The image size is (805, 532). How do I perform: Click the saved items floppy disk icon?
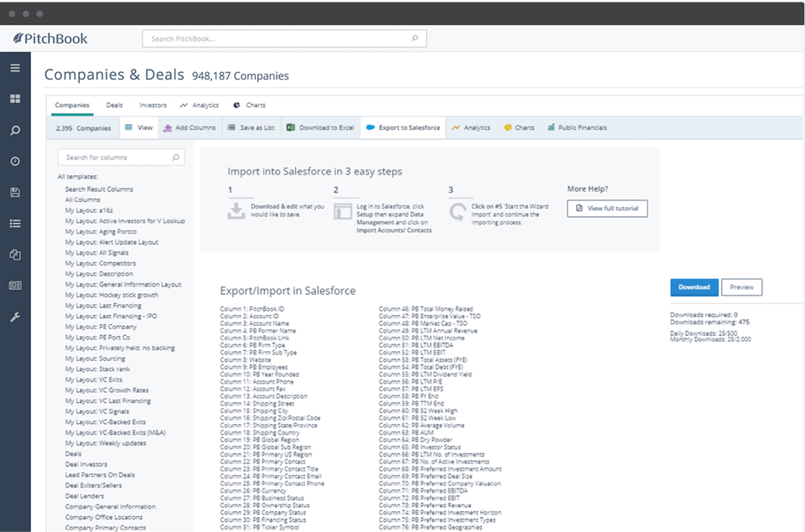pyautogui.click(x=15, y=192)
